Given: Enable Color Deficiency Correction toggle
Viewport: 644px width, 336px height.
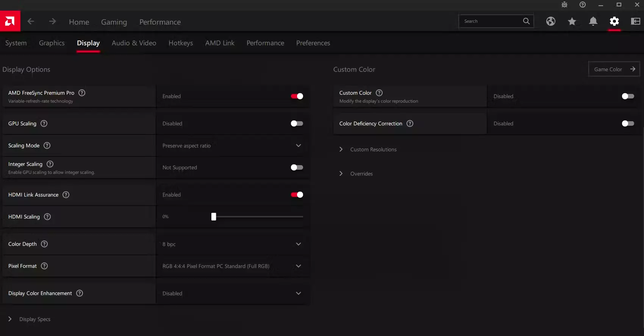Looking at the screenshot, I should tap(628, 123).
